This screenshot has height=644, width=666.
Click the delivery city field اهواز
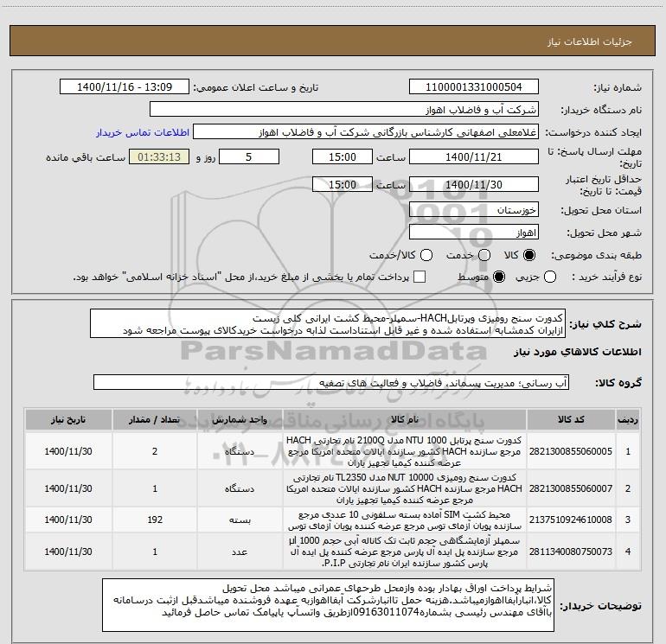click(474, 233)
